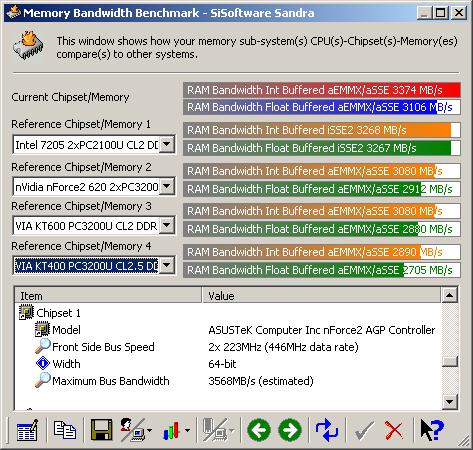Screen dimensions: 473x450
Task: Click the green iSSE2 3267 MB/s bar
Action: coord(322,148)
